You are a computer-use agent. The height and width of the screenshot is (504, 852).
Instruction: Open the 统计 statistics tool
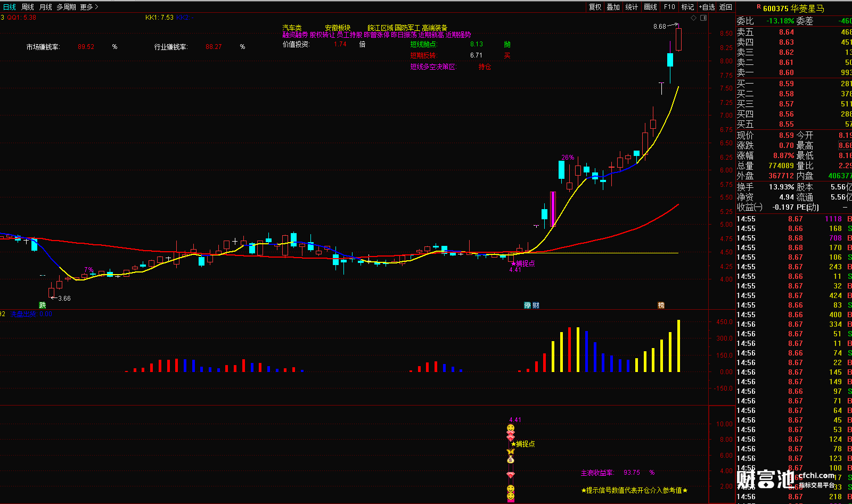click(x=632, y=7)
